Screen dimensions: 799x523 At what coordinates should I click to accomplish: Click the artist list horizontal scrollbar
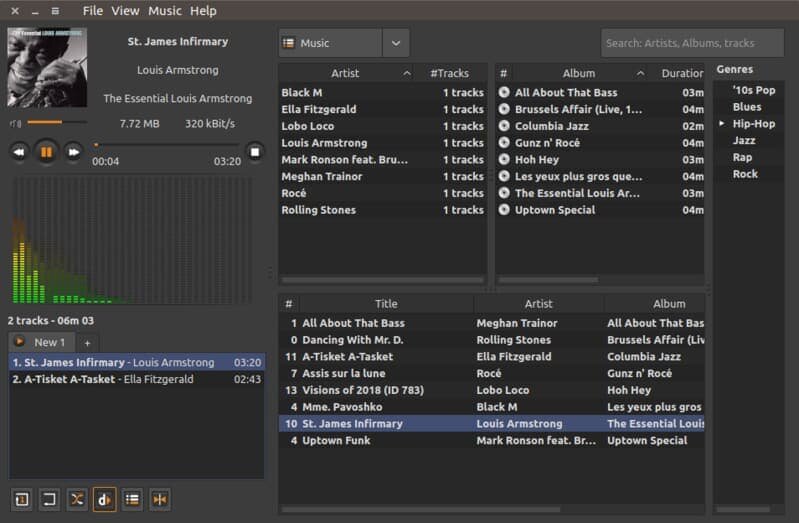382,280
